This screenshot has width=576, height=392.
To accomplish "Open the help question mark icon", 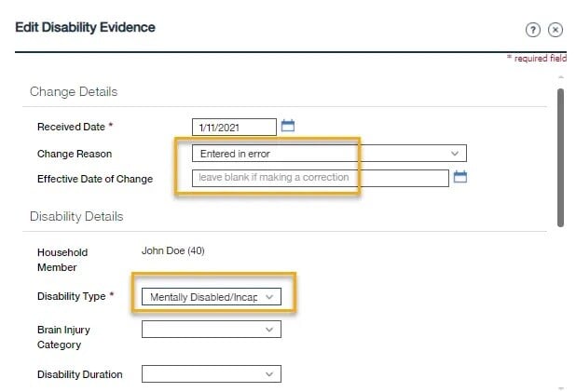I will click(x=532, y=30).
